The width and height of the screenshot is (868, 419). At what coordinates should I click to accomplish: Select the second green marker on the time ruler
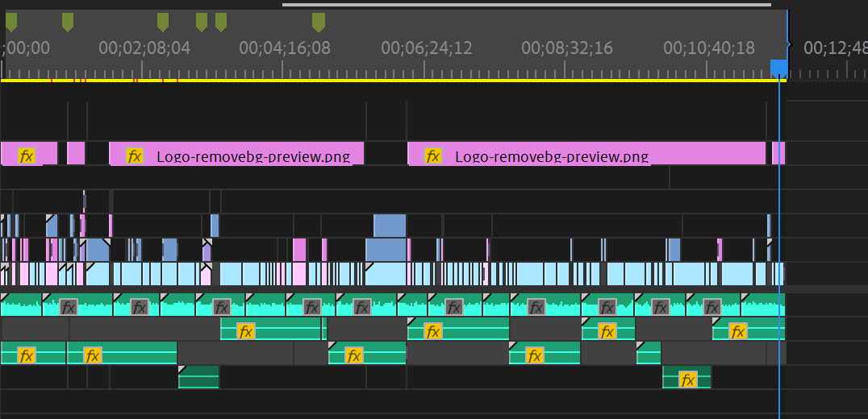pos(68,22)
